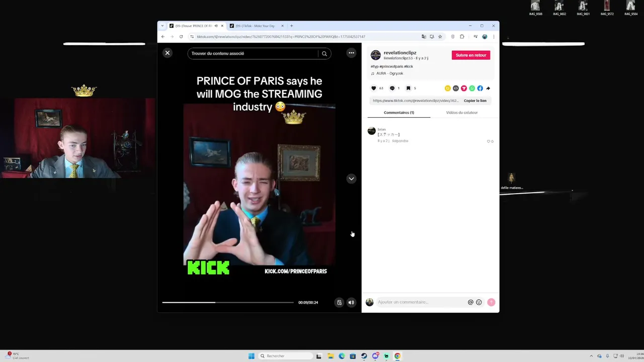Screen dimensions: 644x362
Task: Open brian's profile avatar in comments
Action: (x=372, y=131)
